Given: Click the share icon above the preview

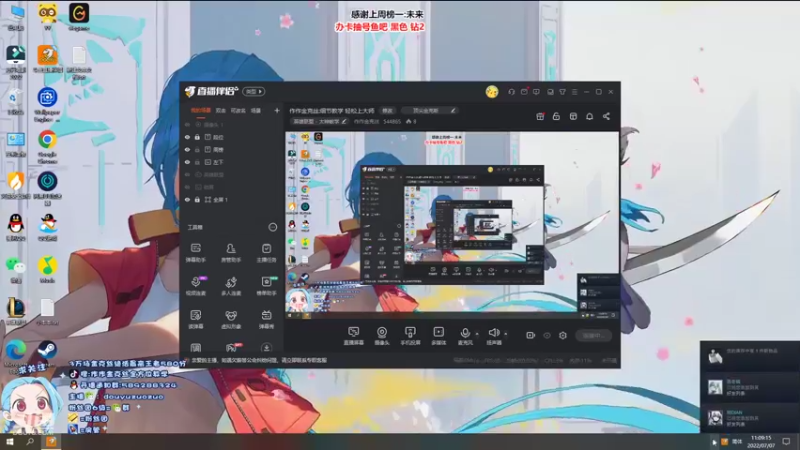Looking at the screenshot, I should [x=606, y=116].
